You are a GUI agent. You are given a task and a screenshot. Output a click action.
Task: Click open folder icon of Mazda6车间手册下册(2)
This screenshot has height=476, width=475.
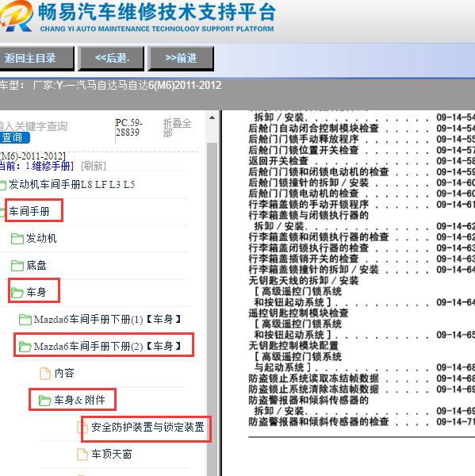point(25,347)
